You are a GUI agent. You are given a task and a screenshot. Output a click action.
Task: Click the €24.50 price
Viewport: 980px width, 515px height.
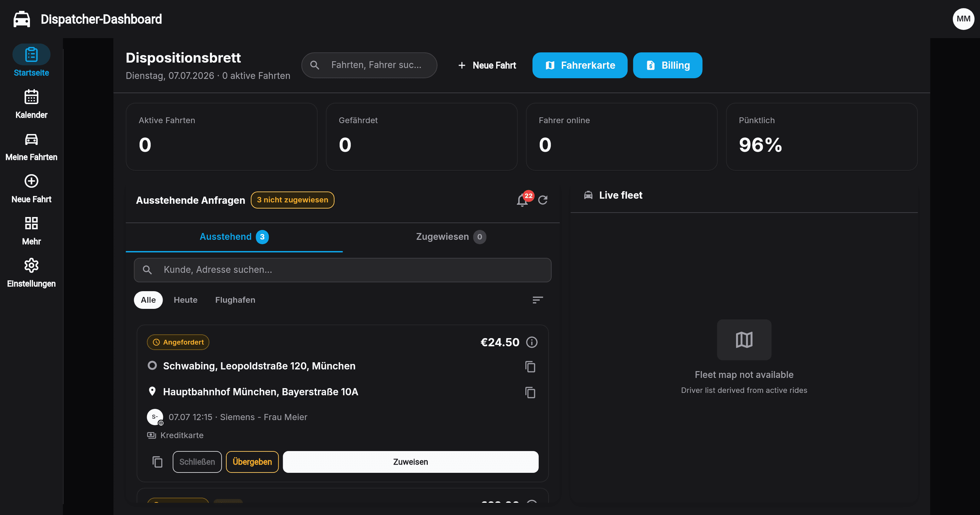point(500,342)
